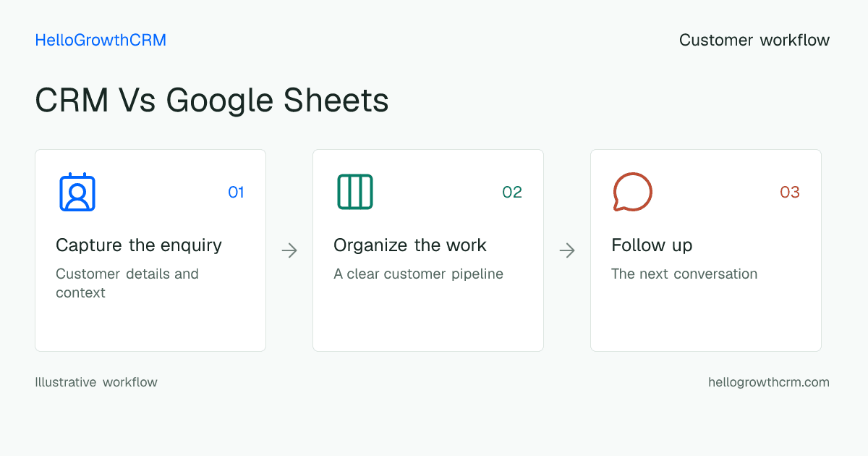Click the 'CRM Vs Google Sheets' title
Screen dimensions: 868x456
click(212, 100)
